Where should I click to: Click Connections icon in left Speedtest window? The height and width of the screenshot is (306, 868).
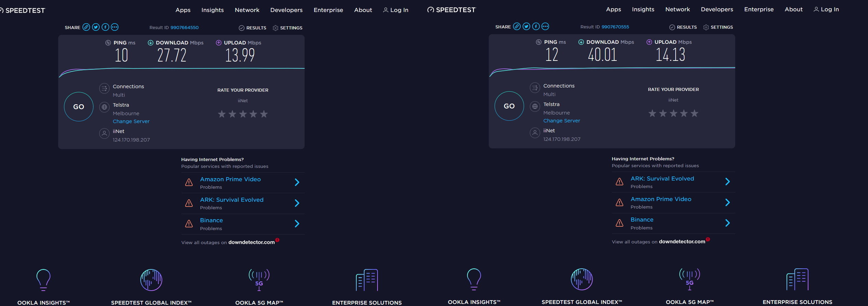104,89
